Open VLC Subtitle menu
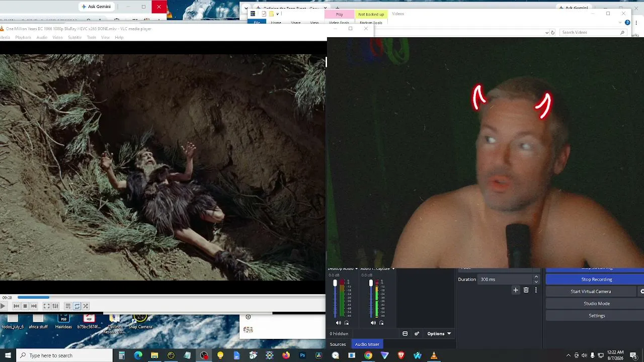The height and width of the screenshot is (362, 644). click(x=74, y=38)
